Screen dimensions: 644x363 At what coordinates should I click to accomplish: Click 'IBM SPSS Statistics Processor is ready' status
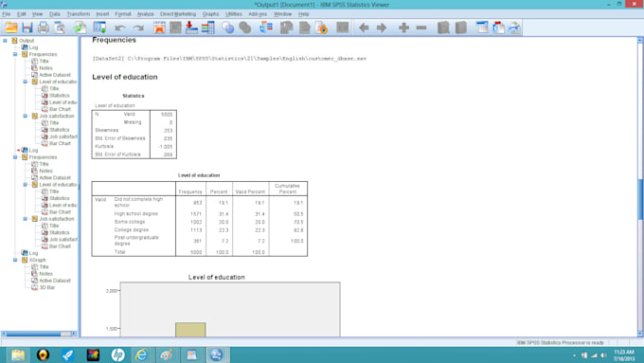point(561,342)
